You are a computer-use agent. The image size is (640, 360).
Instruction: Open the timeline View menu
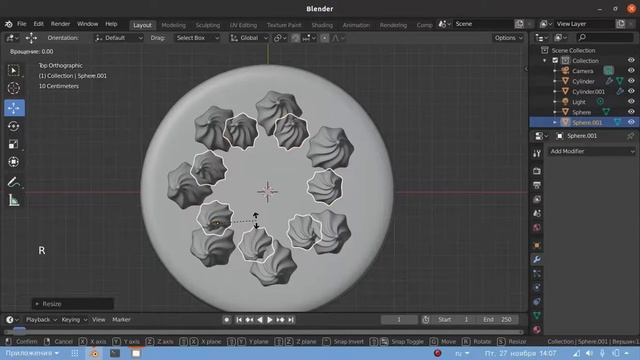click(98, 320)
